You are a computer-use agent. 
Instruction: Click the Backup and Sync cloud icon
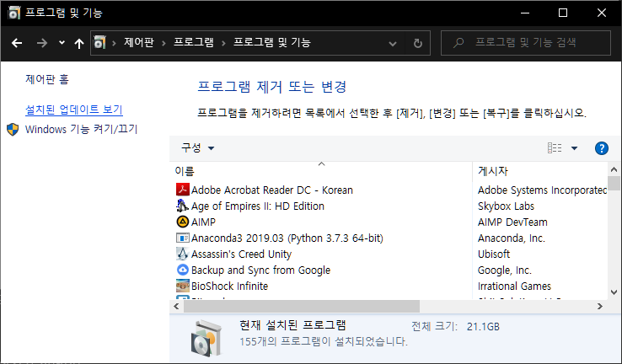coord(183,270)
